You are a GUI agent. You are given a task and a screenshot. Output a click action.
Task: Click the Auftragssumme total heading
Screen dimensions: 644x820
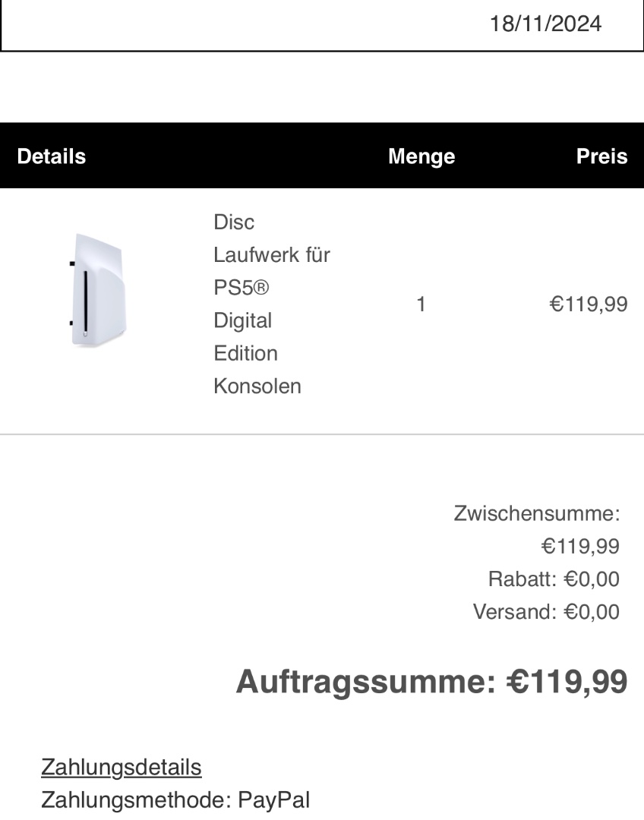tap(431, 681)
